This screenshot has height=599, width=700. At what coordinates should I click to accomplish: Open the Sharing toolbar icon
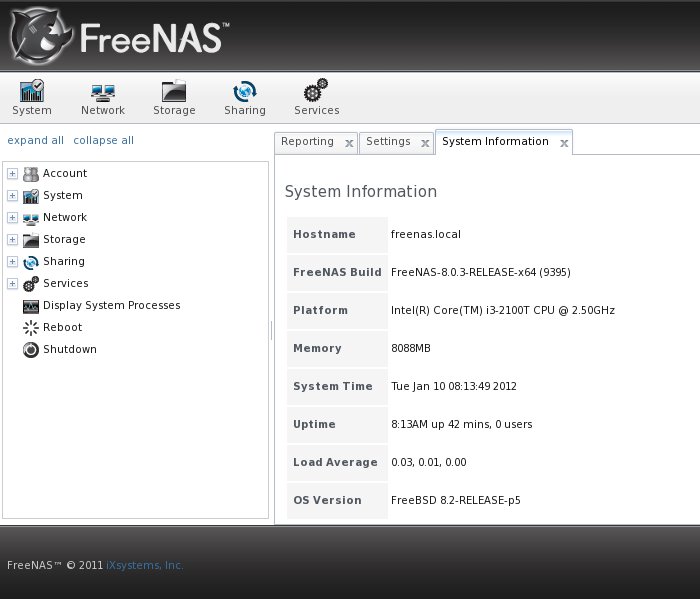[x=245, y=91]
